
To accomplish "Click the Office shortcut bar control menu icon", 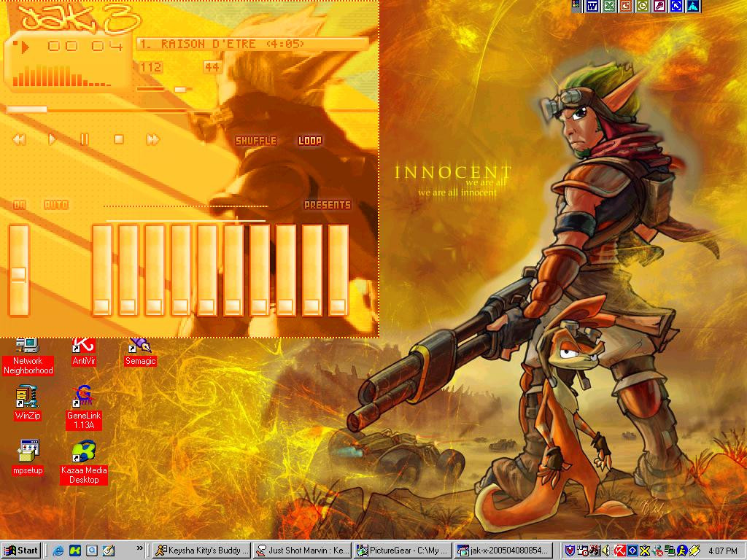I will [577, 5].
